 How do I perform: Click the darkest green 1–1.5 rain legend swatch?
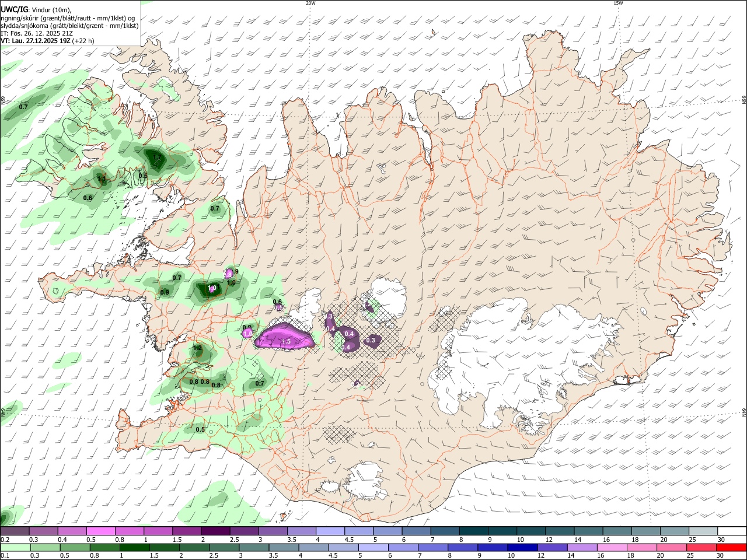pyautogui.click(x=135, y=547)
